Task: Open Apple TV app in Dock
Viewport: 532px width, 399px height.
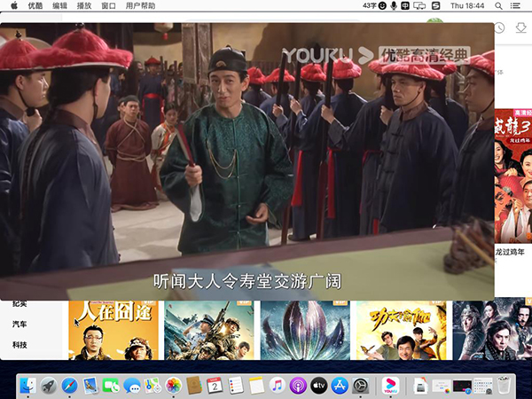Action: 318,386
